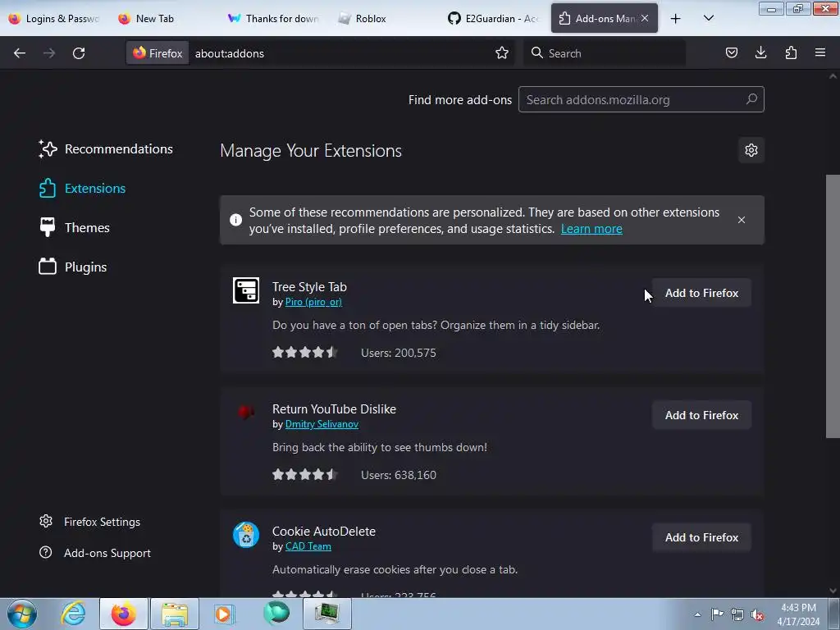Switch to the Thanks for downloading tab
This screenshot has width=840, height=630.
[273, 19]
